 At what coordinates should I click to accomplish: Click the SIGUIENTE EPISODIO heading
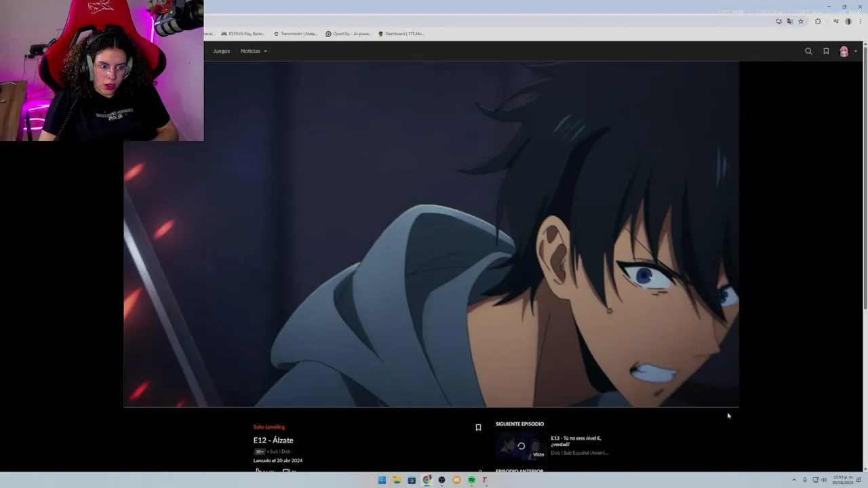pos(519,424)
